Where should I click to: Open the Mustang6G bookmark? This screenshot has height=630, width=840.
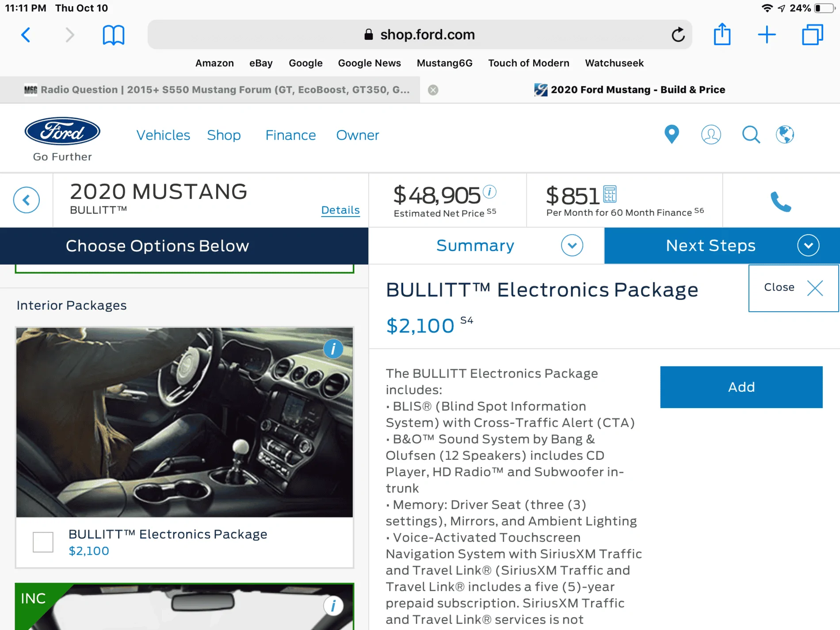[x=444, y=63]
